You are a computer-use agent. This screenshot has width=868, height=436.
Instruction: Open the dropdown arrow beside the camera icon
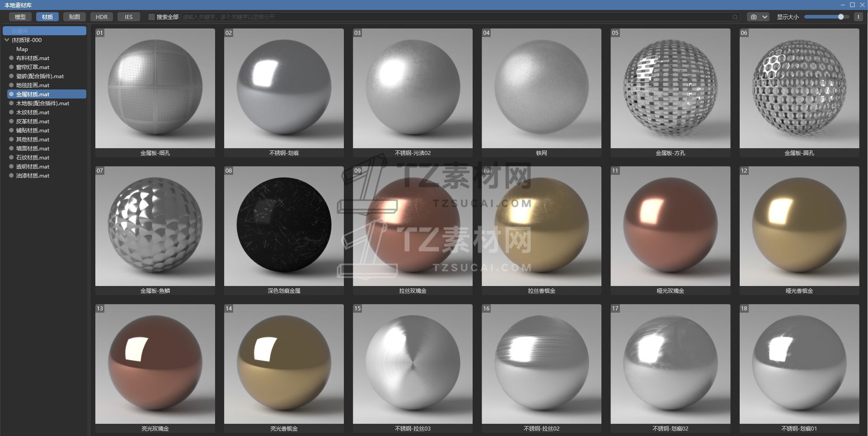pos(765,17)
